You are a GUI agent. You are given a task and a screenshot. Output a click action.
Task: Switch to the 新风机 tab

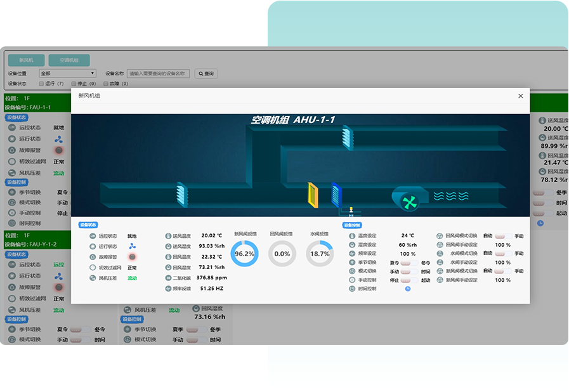(27, 60)
